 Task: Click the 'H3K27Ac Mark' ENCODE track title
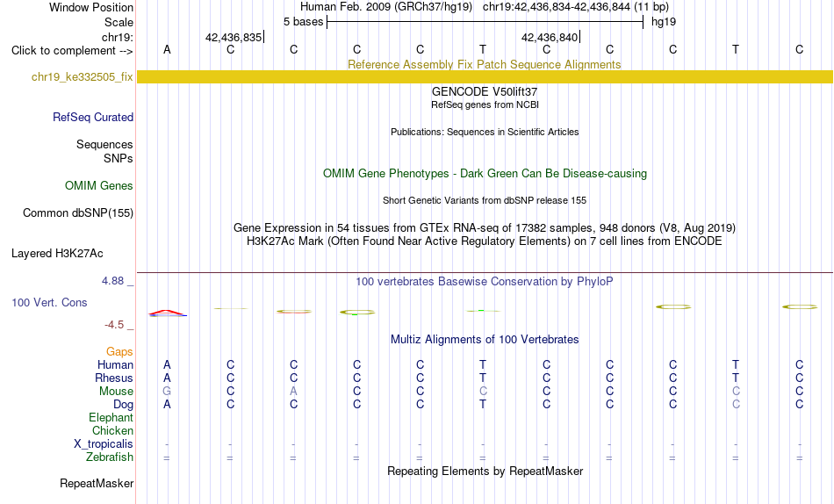[485, 241]
